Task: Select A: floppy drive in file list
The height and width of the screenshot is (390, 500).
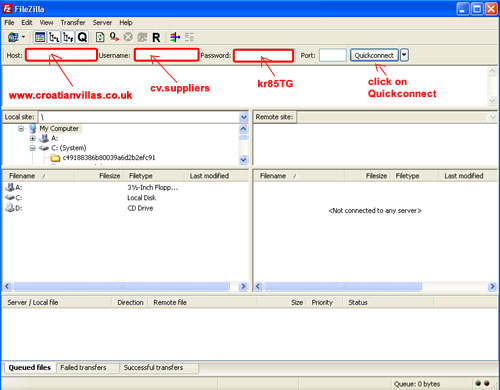Action: [14, 187]
